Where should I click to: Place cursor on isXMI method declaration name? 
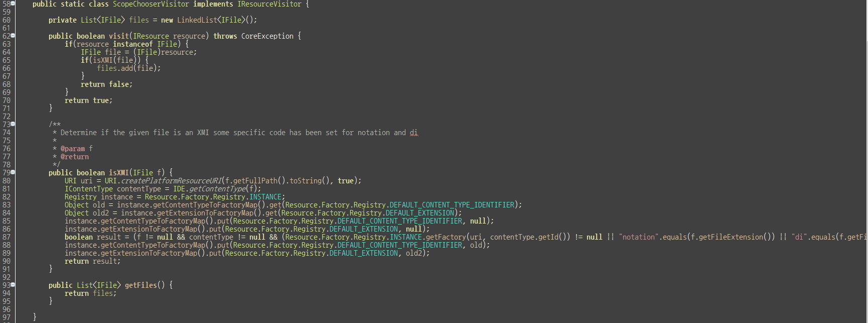(x=119, y=173)
